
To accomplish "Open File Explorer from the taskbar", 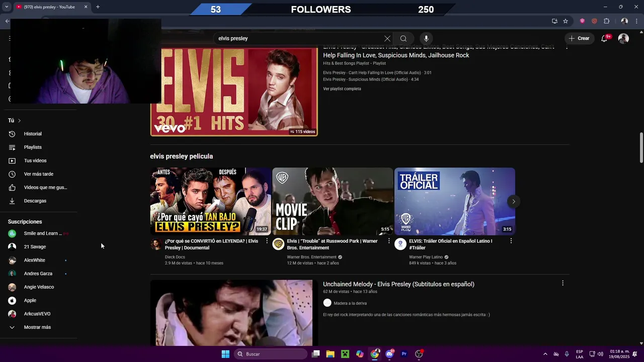I will [x=330, y=354].
